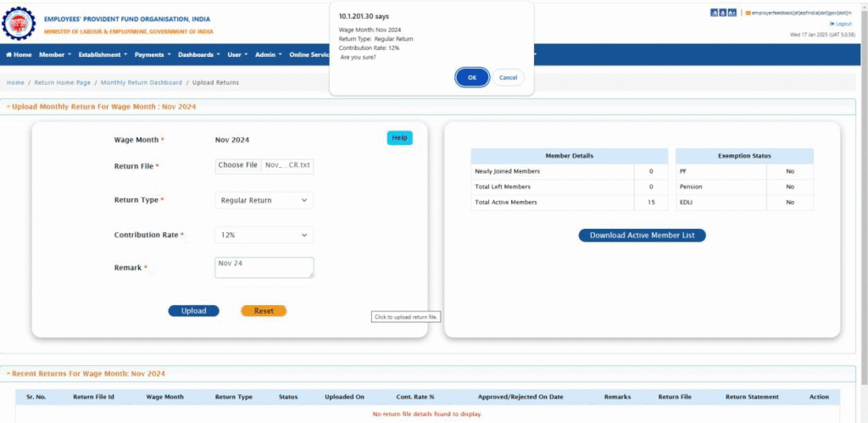
Task: Open the Contribution Rate dropdown
Action: click(264, 235)
